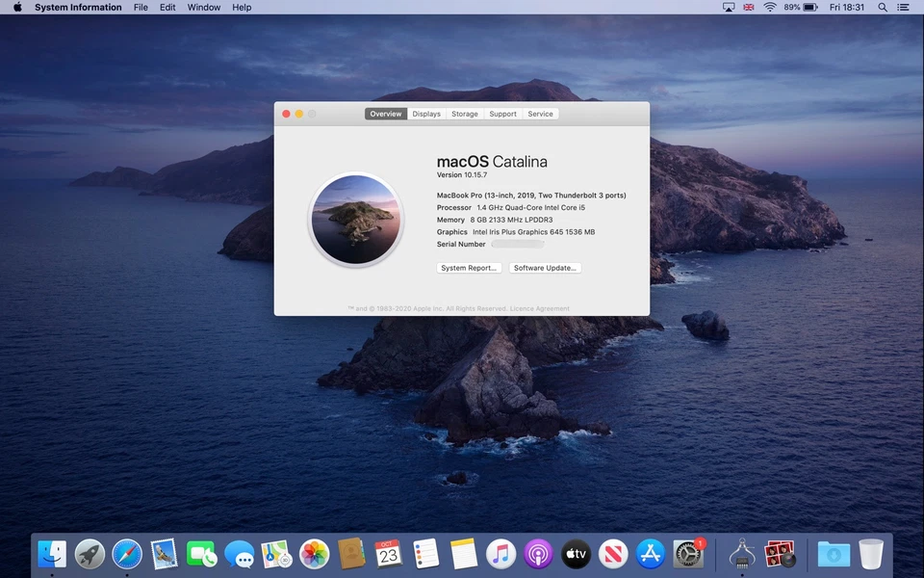This screenshot has height=578, width=924.
Task: Open News from the Dock
Action: [613, 555]
